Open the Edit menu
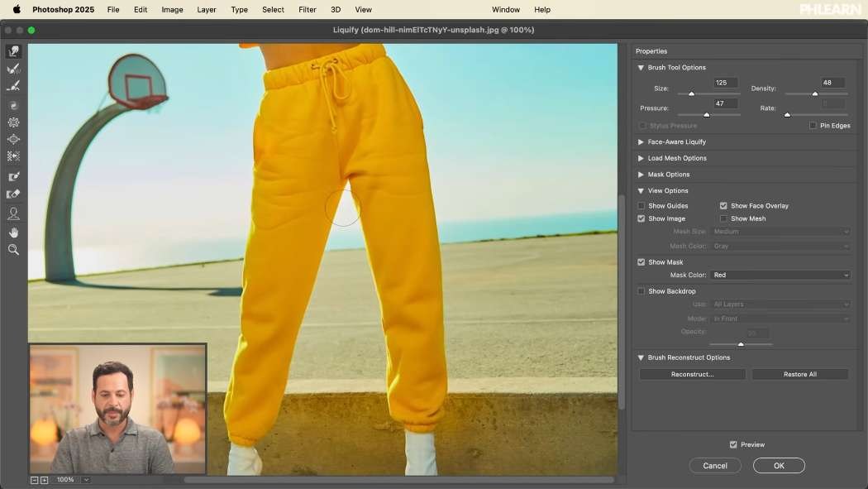868x489 pixels. tap(141, 9)
